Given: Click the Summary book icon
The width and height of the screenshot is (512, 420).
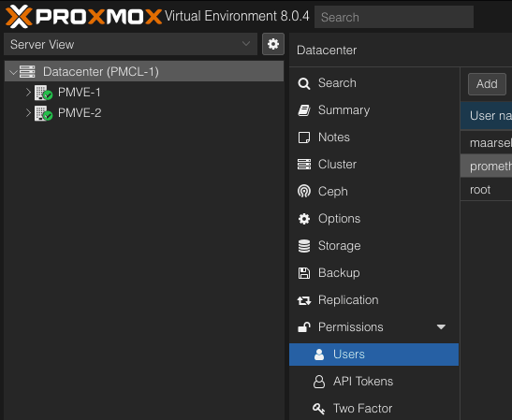Looking at the screenshot, I should 304,110.
